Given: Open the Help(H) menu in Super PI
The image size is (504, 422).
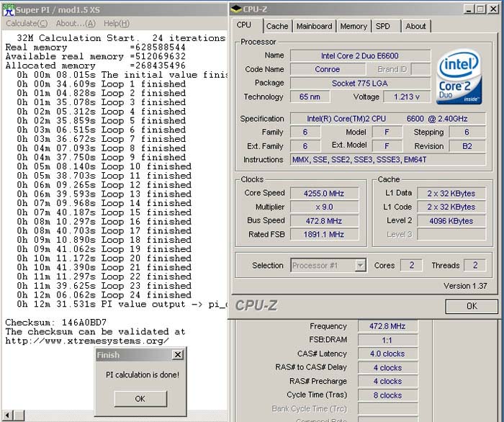Looking at the screenshot, I should tap(117, 24).
